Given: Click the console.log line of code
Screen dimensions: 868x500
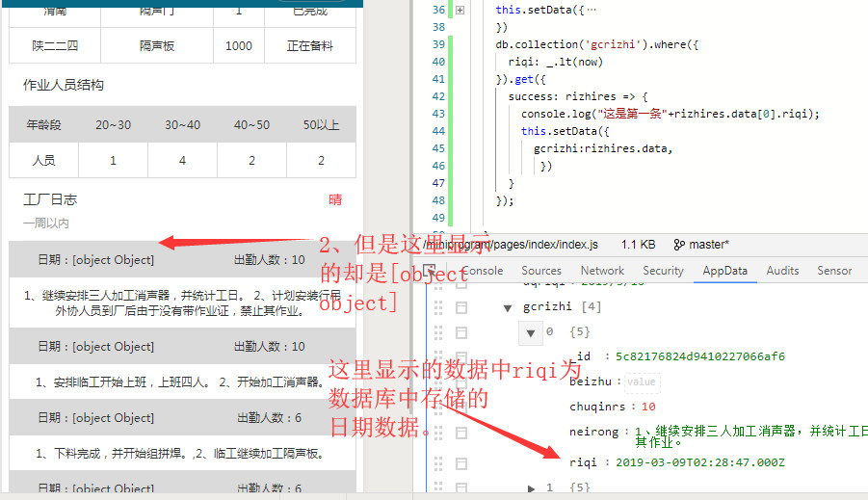Looking at the screenshot, I should pos(670,114).
